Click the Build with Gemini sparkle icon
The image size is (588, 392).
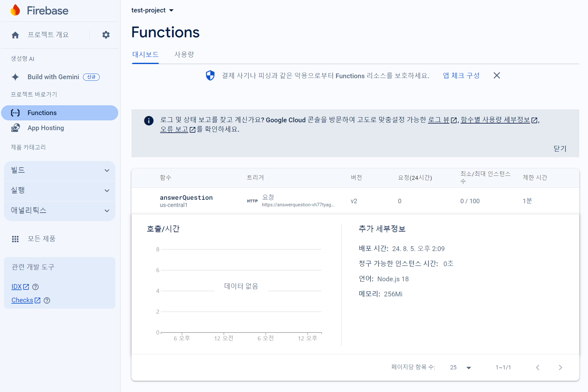(15, 77)
